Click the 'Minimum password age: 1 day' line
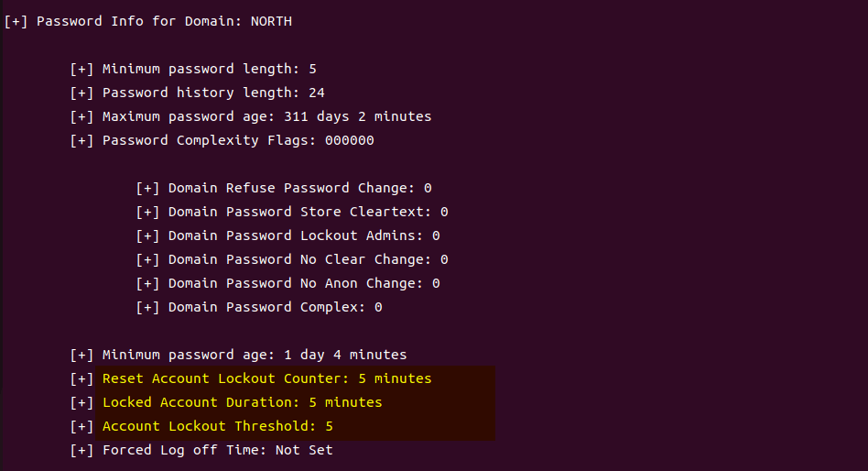 pos(255,355)
